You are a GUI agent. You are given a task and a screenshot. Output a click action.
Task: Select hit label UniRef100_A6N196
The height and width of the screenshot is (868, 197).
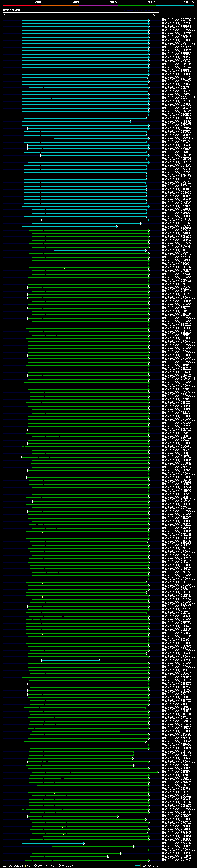177,155
